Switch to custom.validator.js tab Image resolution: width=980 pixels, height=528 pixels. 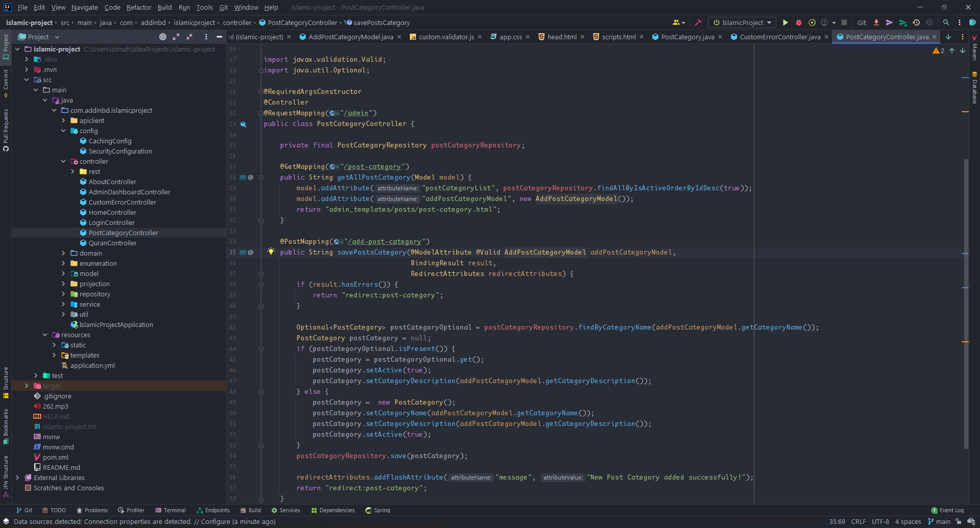pyautogui.click(x=446, y=37)
